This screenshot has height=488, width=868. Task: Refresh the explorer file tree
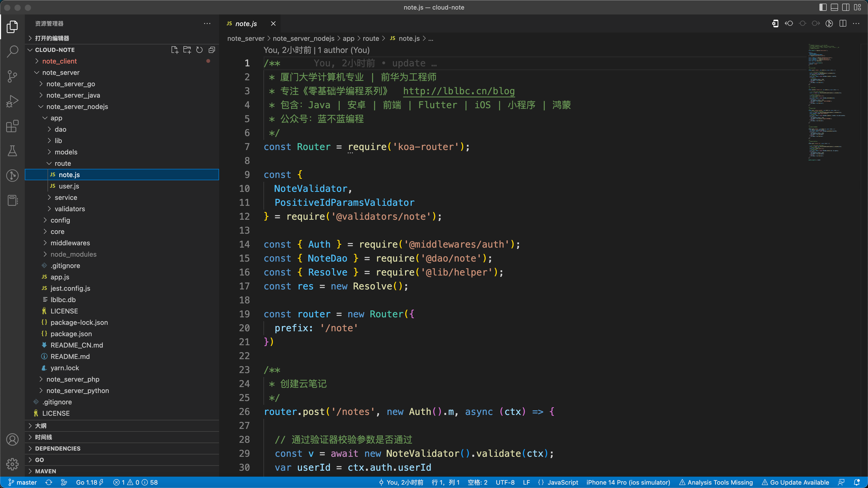pos(199,50)
